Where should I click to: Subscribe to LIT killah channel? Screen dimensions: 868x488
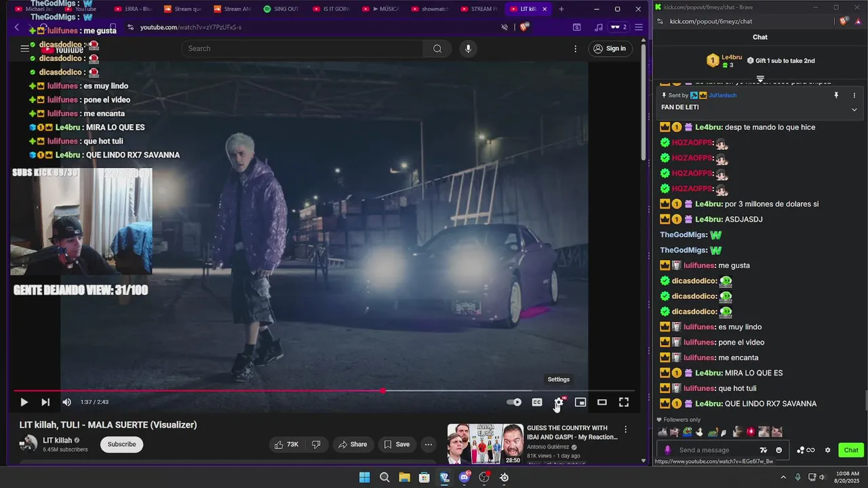122,445
